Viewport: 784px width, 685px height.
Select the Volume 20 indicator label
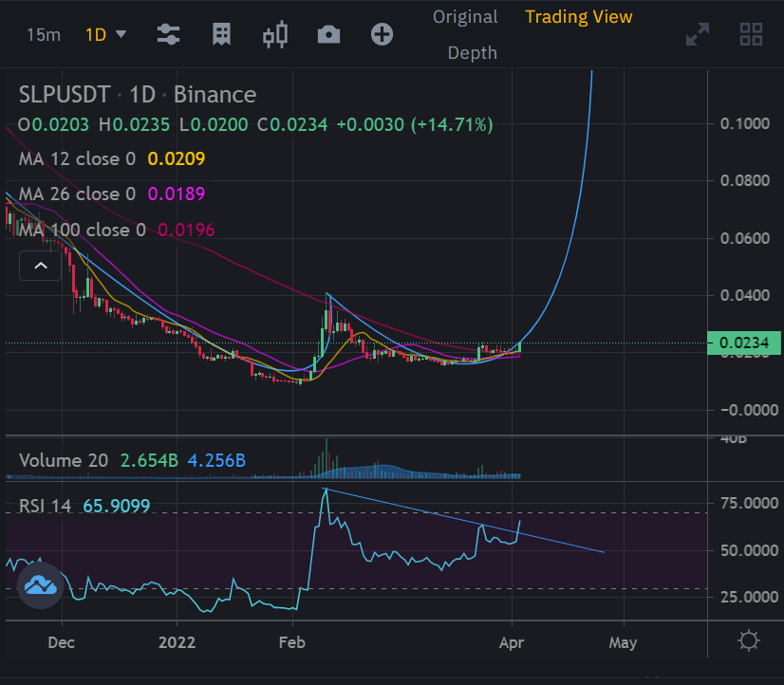point(64,460)
